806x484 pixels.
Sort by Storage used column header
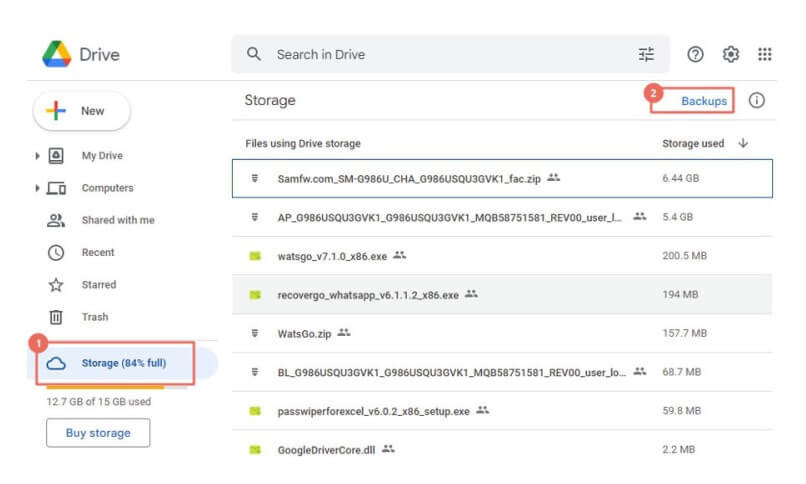[693, 144]
